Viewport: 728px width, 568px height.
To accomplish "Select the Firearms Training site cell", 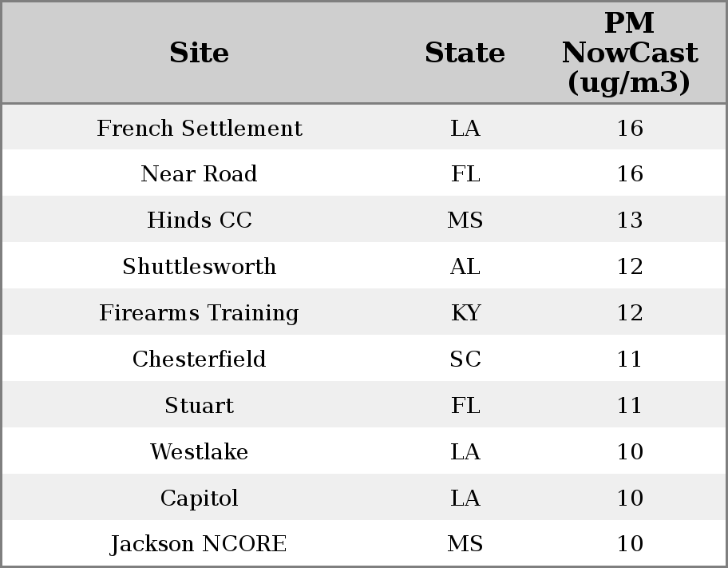I will coord(199,313).
